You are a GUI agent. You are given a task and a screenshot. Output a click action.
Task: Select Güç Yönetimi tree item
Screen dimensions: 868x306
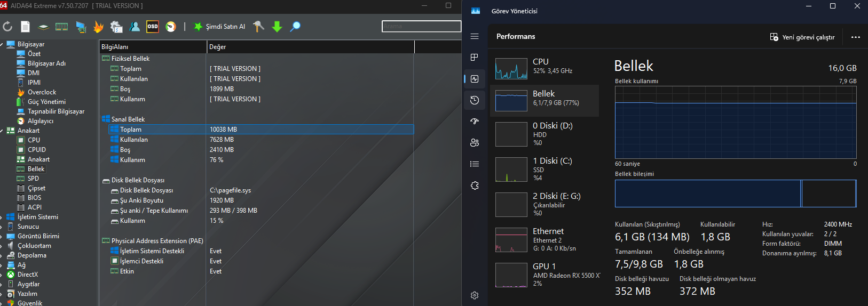tap(46, 102)
